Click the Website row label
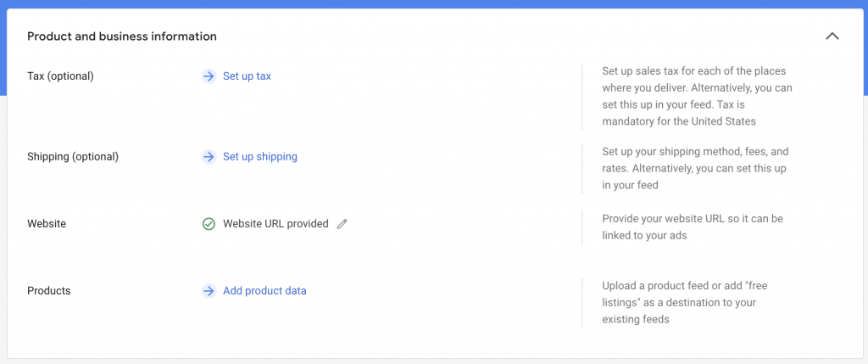This screenshot has width=868, height=364. 47,224
